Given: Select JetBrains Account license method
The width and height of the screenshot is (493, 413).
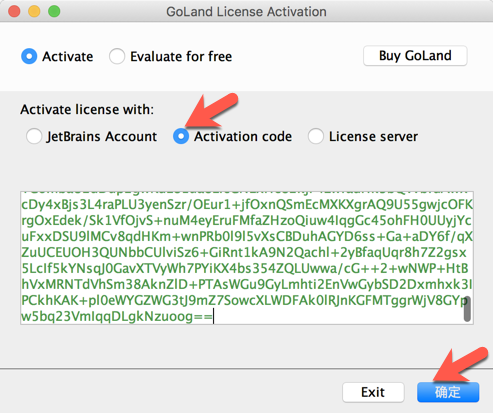Looking at the screenshot, I should pos(34,136).
